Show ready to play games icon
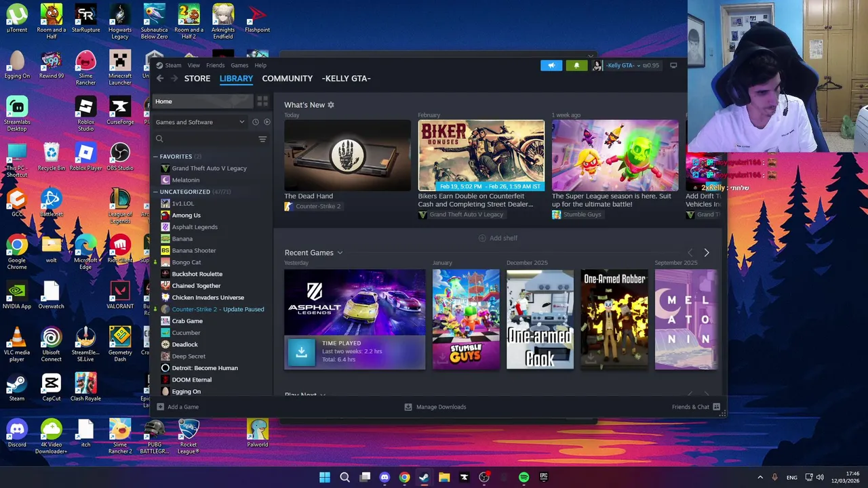The width and height of the screenshot is (868, 488). pyautogui.click(x=267, y=122)
